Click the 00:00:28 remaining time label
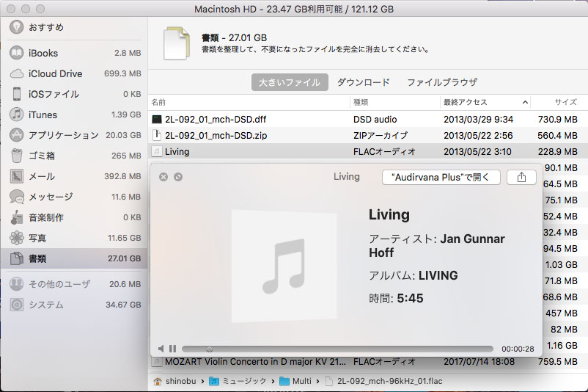 tap(518, 349)
